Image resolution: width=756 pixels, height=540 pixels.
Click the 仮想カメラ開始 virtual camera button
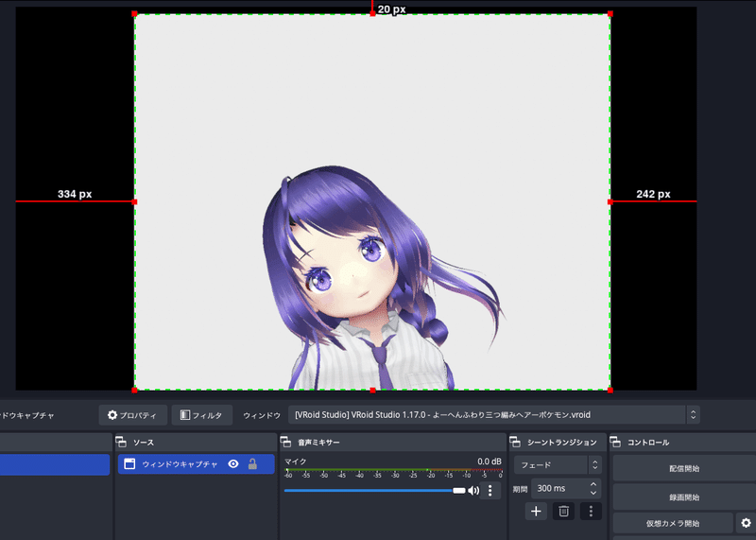pyautogui.click(x=673, y=524)
